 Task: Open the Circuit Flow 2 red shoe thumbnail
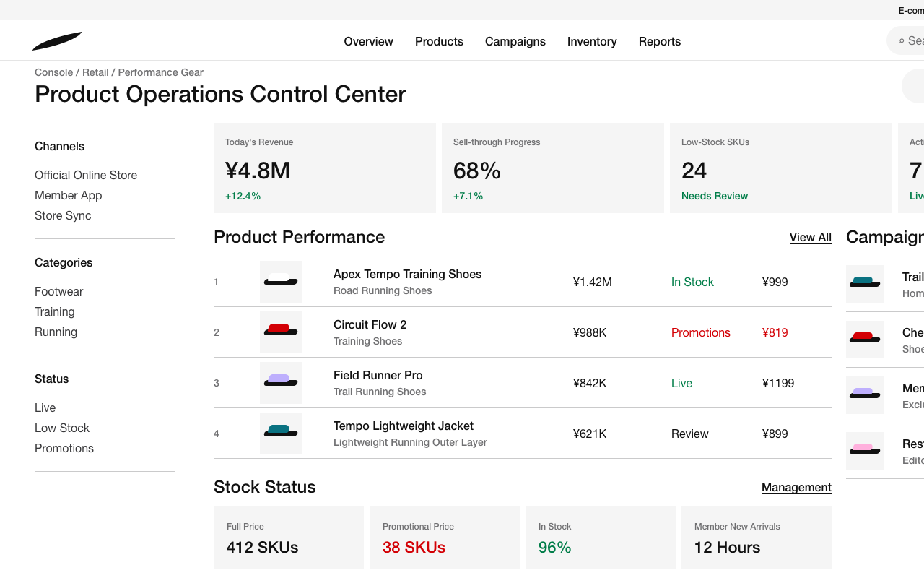click(x=281, y=332)
